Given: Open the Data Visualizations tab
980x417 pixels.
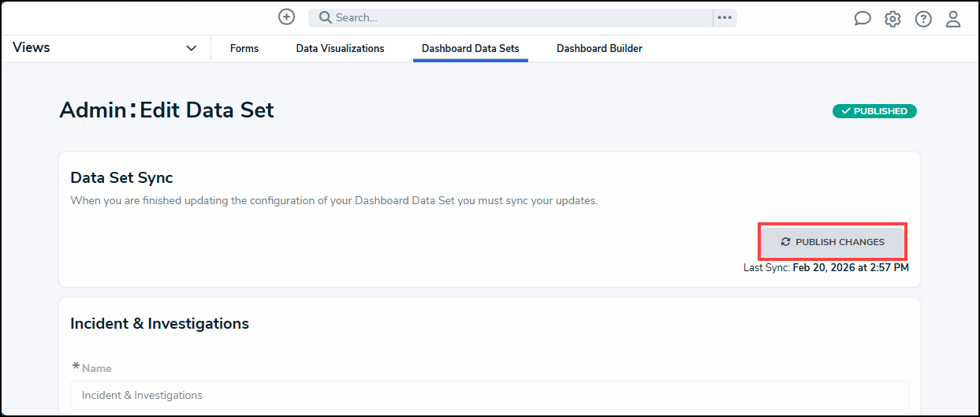Looking at the screenshot, I should (340, 49).
